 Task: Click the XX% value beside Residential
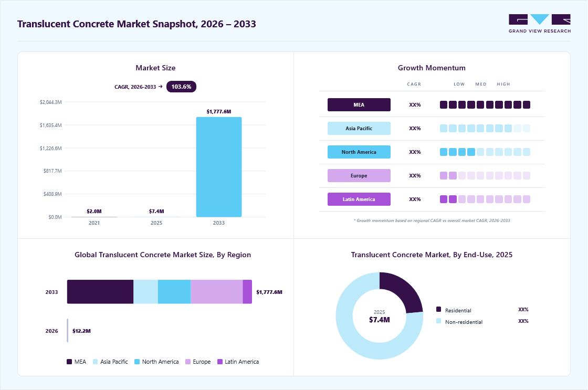point(523,310)
